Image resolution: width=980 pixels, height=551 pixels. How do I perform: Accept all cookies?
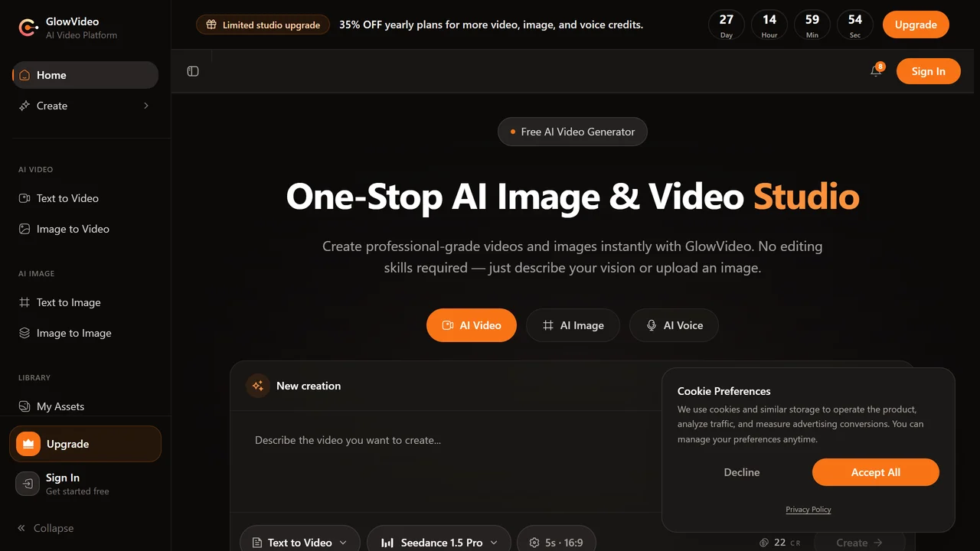click(875, 472)
